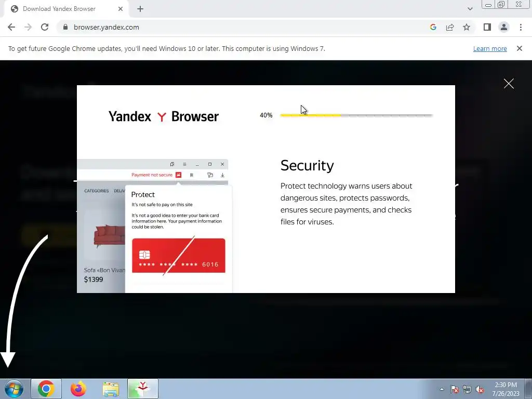Switch to Chrome in the taskbar
Viewport: 532px width, 399px height.
[46, 389]
